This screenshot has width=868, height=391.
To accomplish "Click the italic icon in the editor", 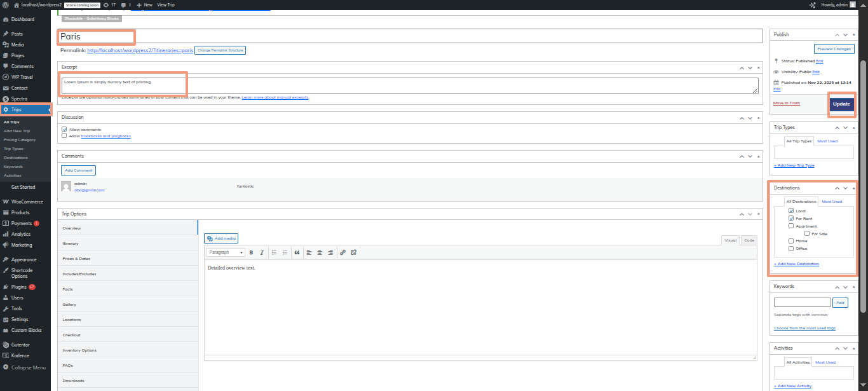I will click(x=261, y=252).
